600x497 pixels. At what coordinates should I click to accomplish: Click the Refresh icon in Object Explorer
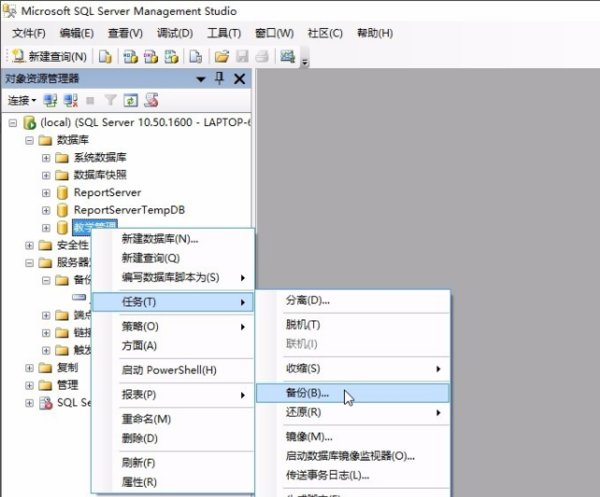130,101
